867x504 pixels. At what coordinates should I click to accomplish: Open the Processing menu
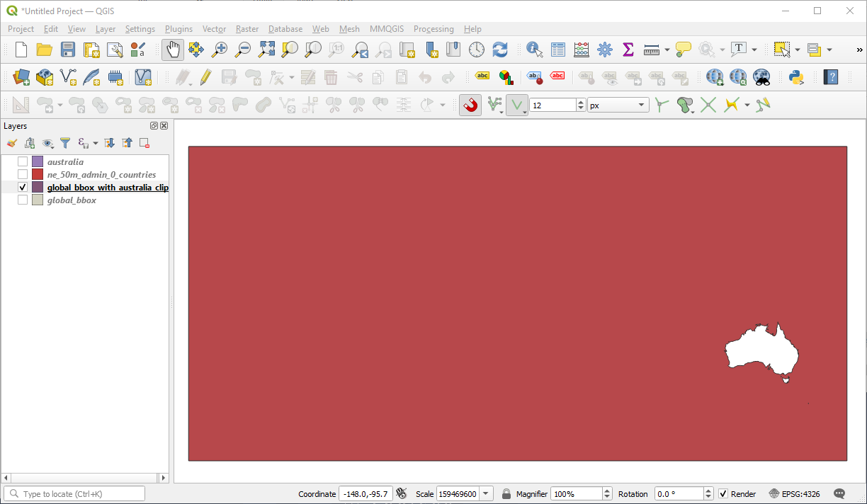click(433, 29)
